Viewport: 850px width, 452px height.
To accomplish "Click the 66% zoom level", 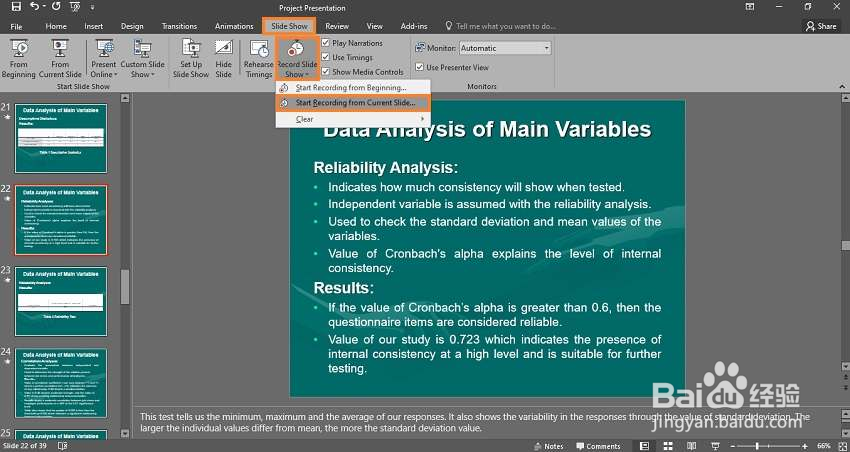I will pos(823,446).
